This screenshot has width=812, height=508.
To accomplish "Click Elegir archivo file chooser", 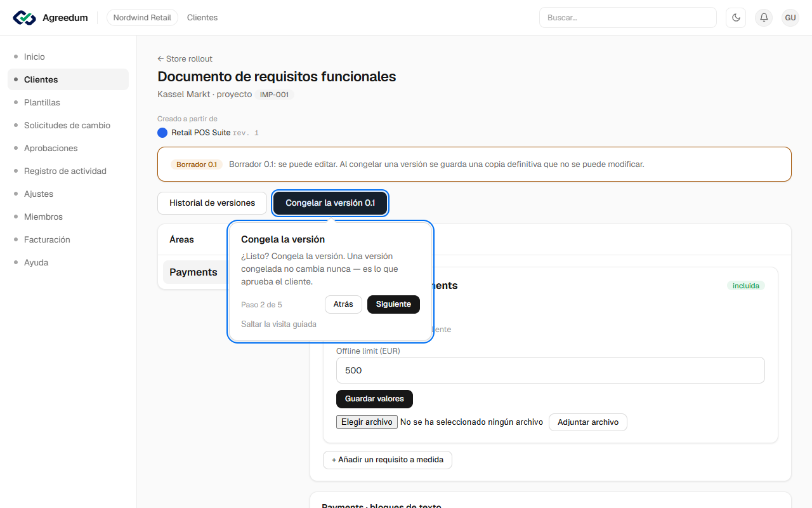I will pos(367,422).
